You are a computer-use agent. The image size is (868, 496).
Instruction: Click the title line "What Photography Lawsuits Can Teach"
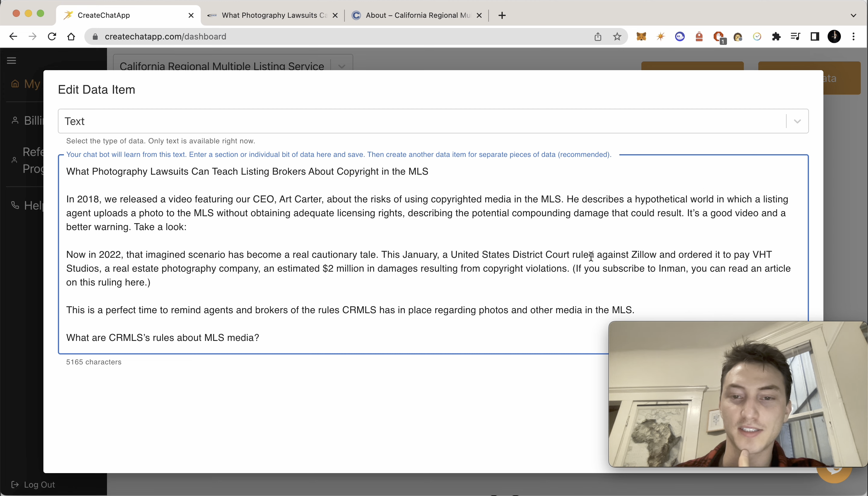click(x=247, y=171)
